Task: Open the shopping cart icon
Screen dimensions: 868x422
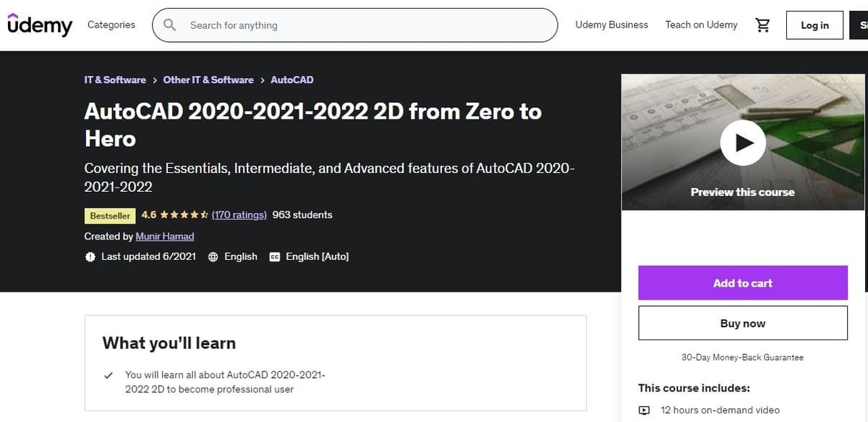Action: [x=762, y=25]
